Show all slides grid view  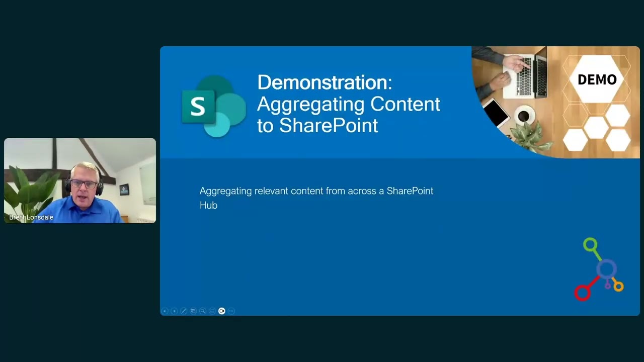pyautogui.click(x=193, y=311)
